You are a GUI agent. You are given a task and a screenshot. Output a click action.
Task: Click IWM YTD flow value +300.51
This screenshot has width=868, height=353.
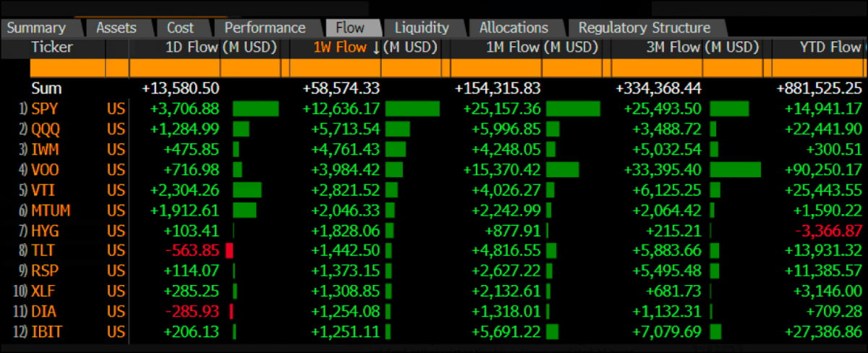click(835, 150)
